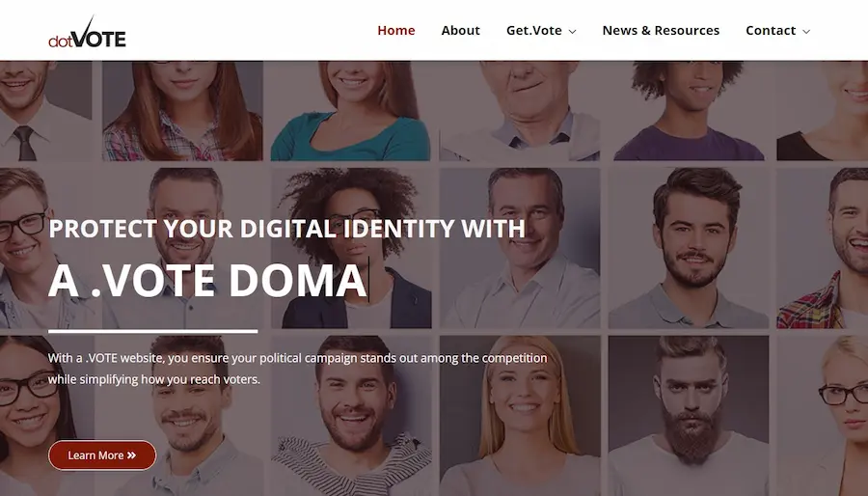The height and width of the screenshot is (496, 868).
Task: Select the man in purple shirt photo
Action: click(688, 111)
